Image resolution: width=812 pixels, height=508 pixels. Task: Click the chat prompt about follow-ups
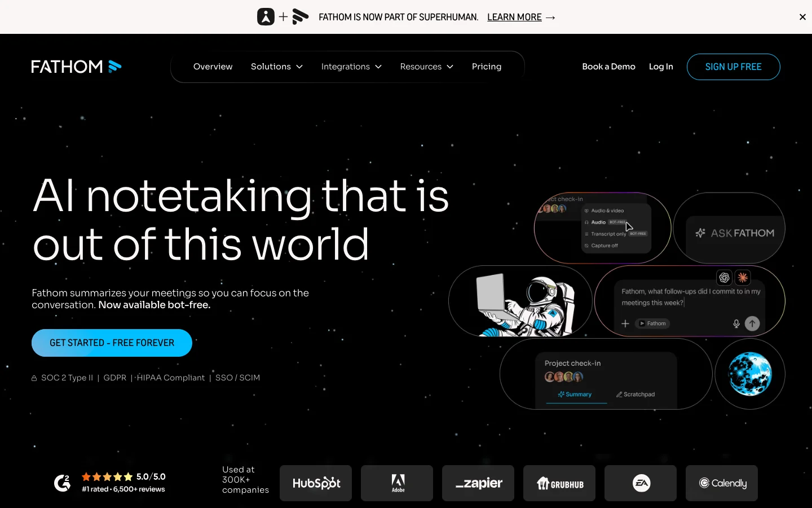pyautogui.click(x=691, y=297)
